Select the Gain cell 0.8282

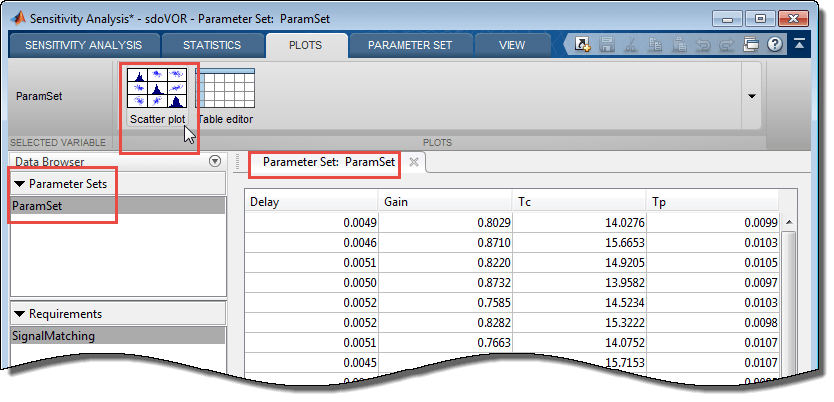pyautogui.click(x=446, y=323)
